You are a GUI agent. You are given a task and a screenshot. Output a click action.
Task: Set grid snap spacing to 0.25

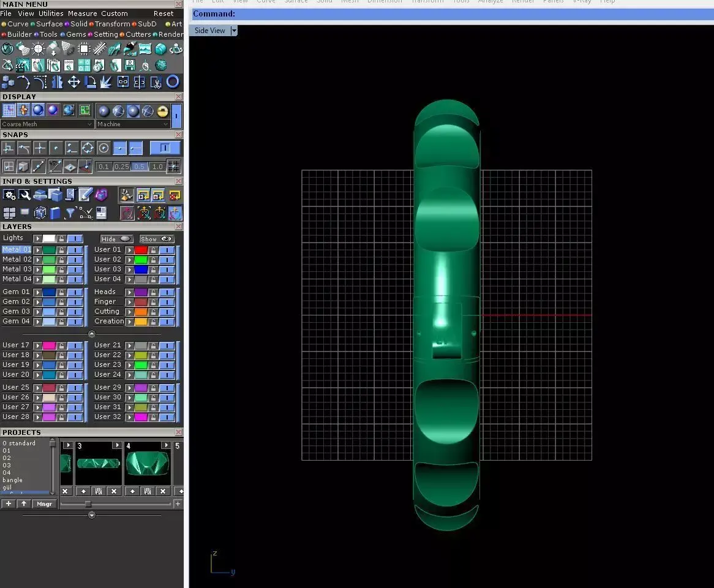(122, 167)
